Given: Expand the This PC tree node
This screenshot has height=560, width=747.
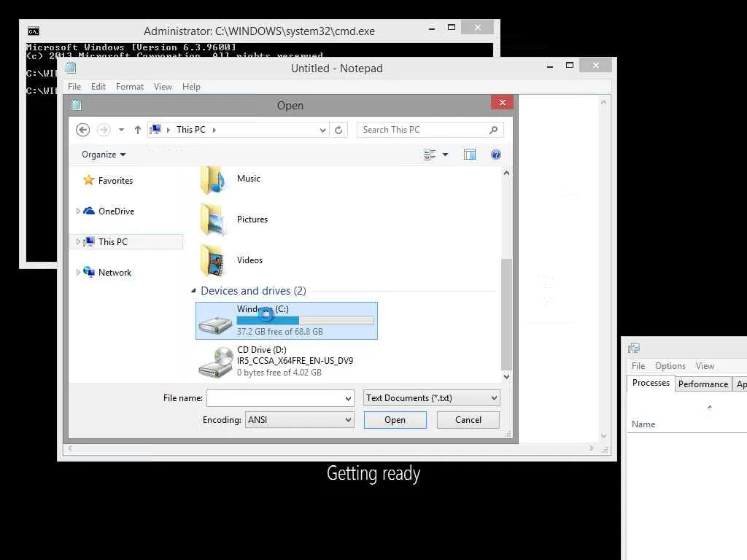Looking at the screenshot, I should (x=78, y=241).
